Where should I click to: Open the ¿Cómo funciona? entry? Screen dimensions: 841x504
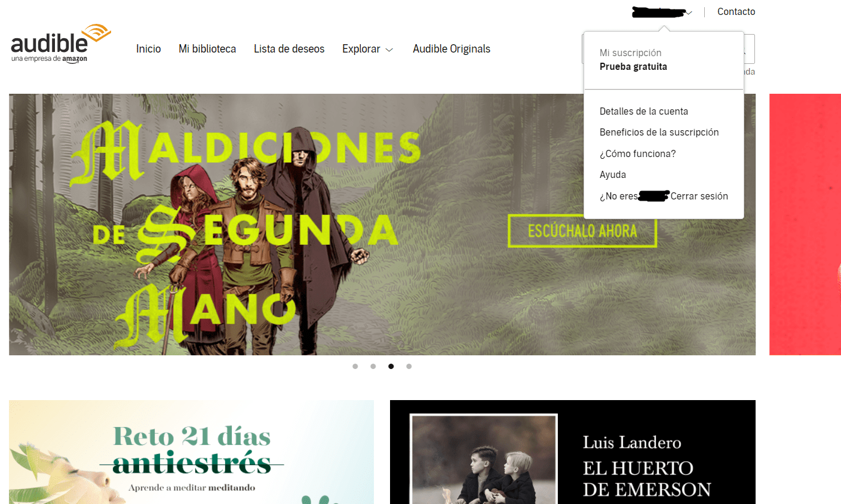pos(638,154)
